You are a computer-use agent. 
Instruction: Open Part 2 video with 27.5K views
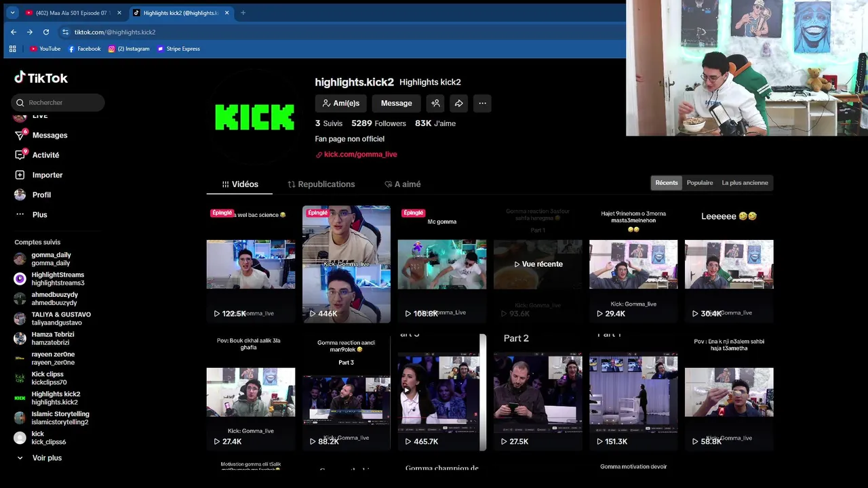tap(538, 392)
